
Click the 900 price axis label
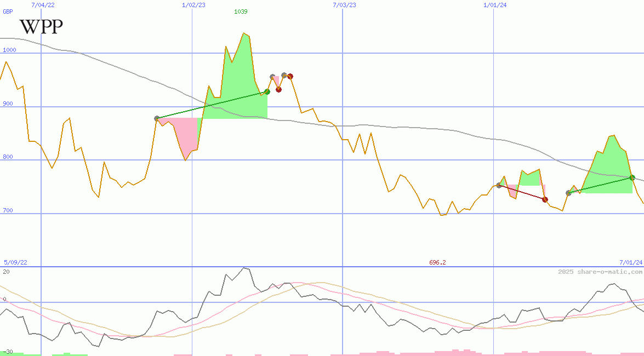pyautogui.click(x=8, y=104)
